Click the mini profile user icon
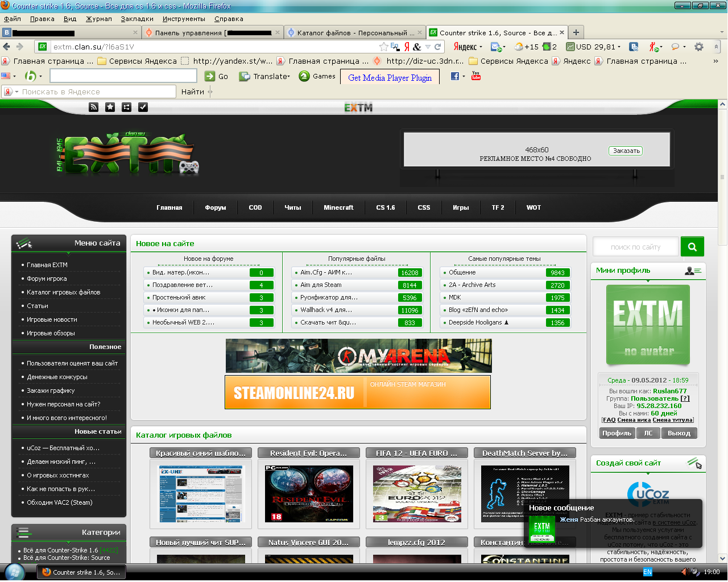 point(693,271)
